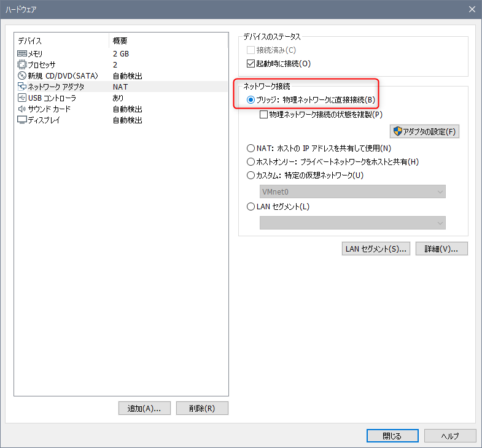Click the 削除(R) remove button
Screen dimensions: 482x448
point(202,408)
